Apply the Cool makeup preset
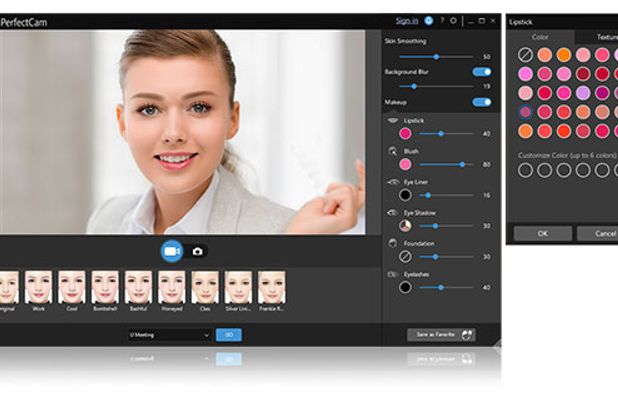This screenshot has width=618, height=394. (72, 291)
